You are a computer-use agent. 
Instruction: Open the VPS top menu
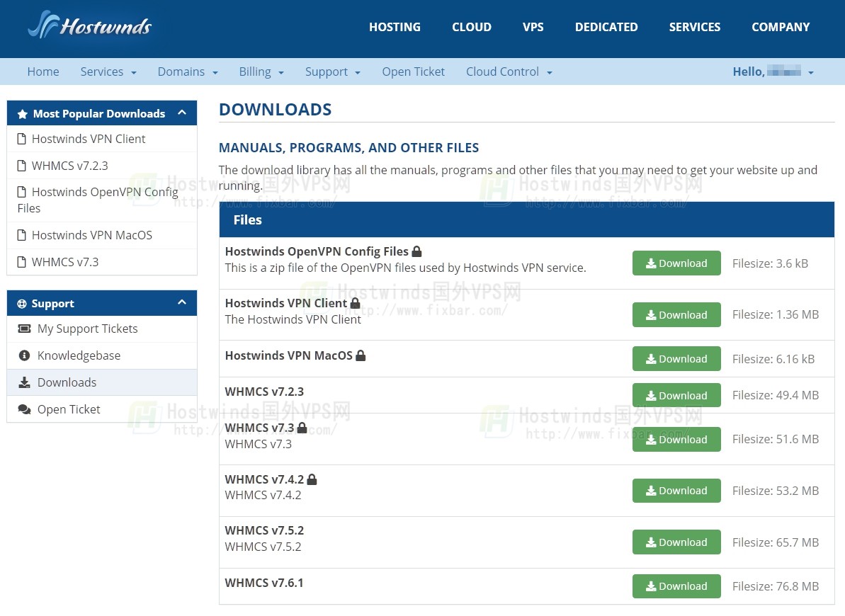pos(533,27)
